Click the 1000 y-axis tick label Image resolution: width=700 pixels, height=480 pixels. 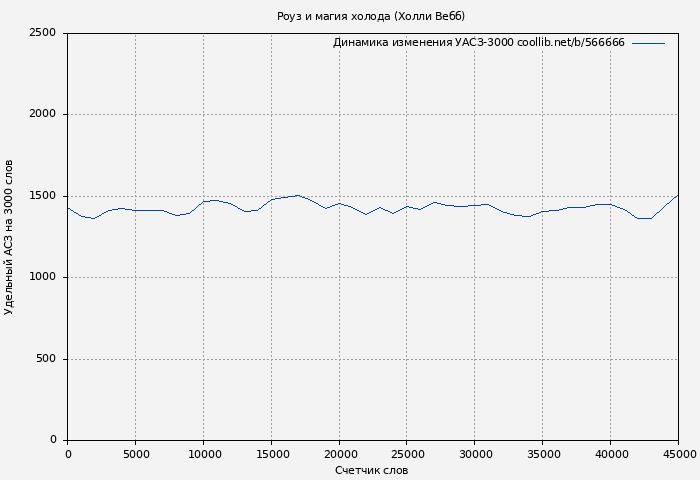point(42,277)
